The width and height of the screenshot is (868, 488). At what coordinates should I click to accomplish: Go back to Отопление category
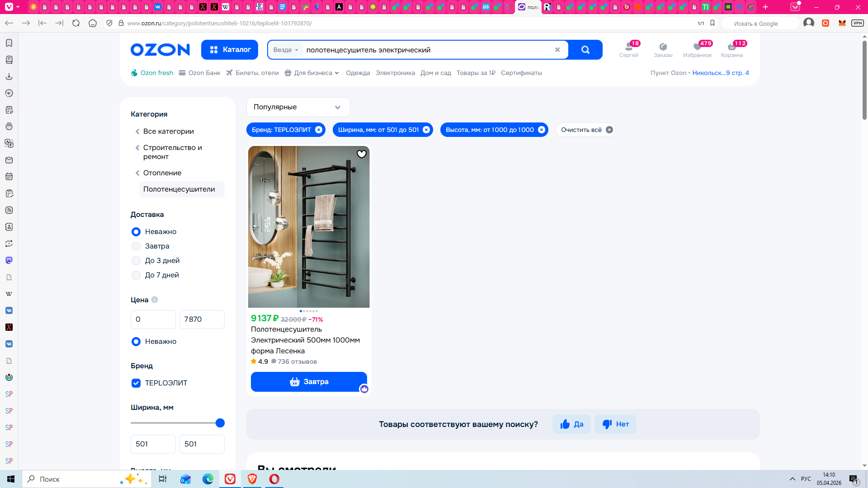(x=162, y=173)
